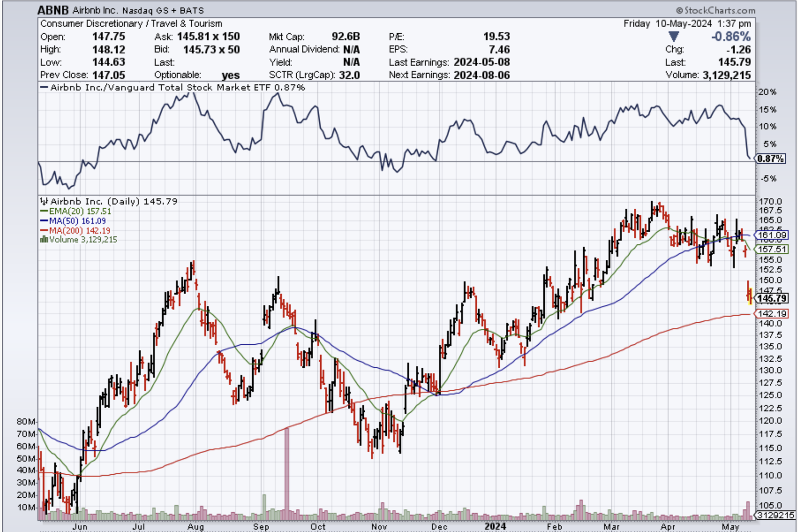Viewport: 798px width, 532px height.
Task: Click the StockCharts.com watermark link
Action: click(719, 10)
